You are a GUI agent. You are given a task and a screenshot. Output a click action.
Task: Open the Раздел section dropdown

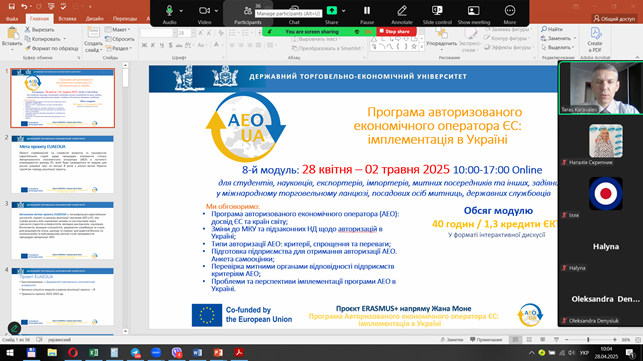[119, 48]
